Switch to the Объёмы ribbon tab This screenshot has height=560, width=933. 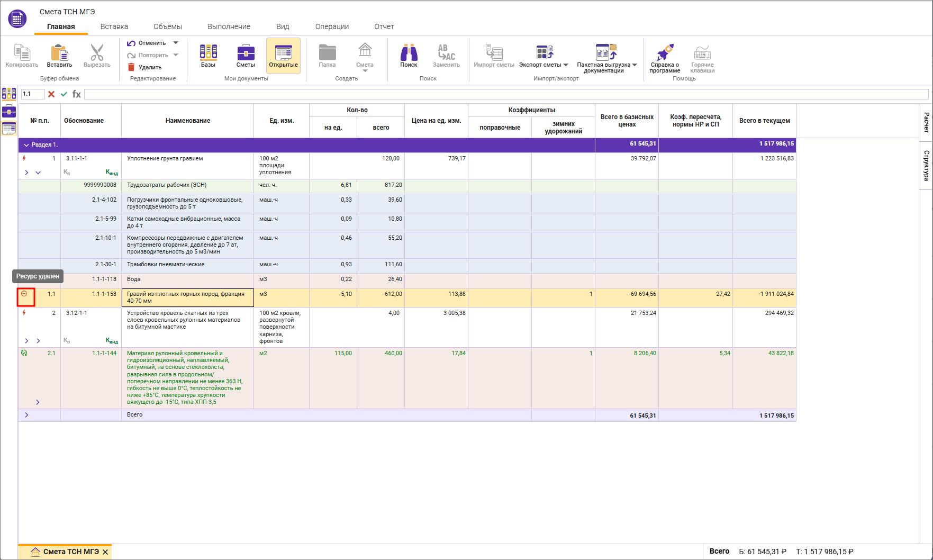[x=167, y=26]
